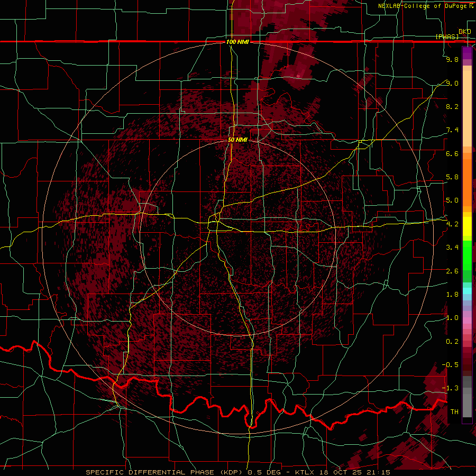Click the 18 OCT 25 date text

[341, 472]
